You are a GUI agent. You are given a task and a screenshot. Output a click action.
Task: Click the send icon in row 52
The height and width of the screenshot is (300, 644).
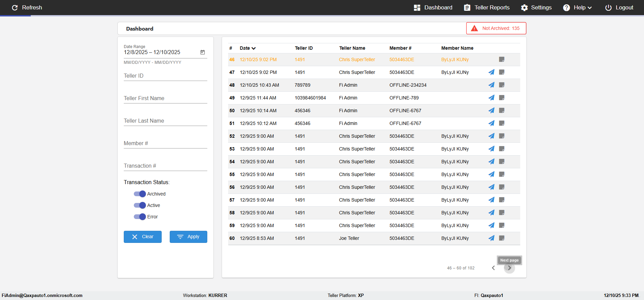point(491,136)
